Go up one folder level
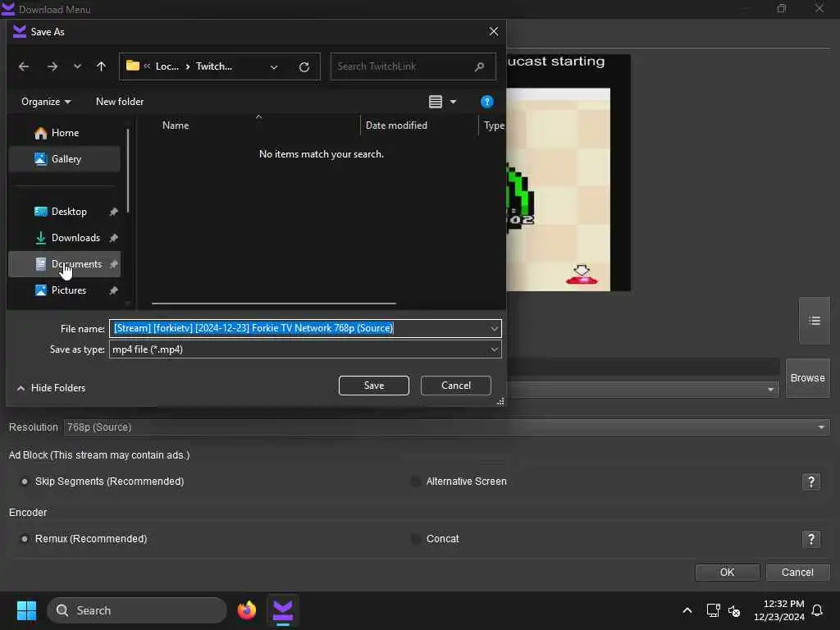840x630 pixels. coord(101,66)
